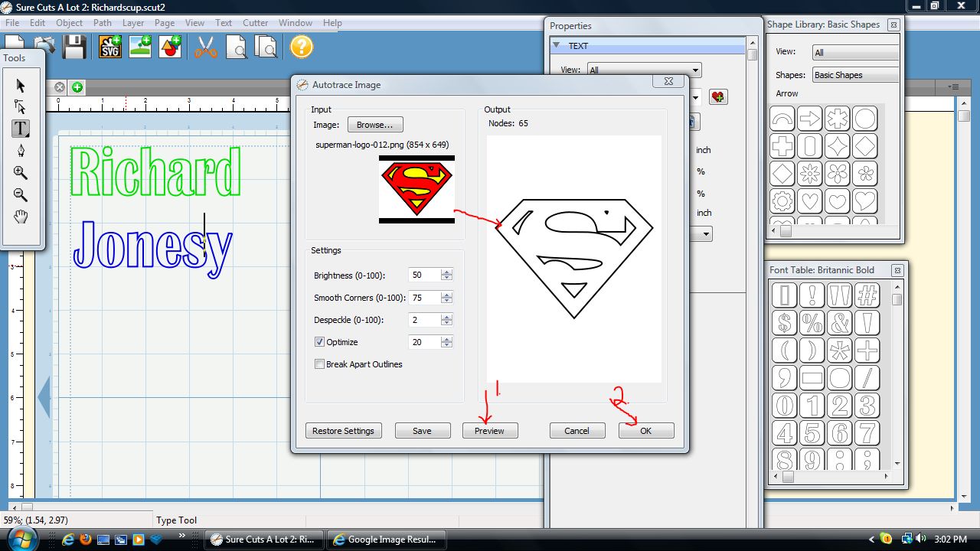The image size is (980, 551).
Task: Insert the right arrow shape from Shape Library
Action: click(810, 119)
